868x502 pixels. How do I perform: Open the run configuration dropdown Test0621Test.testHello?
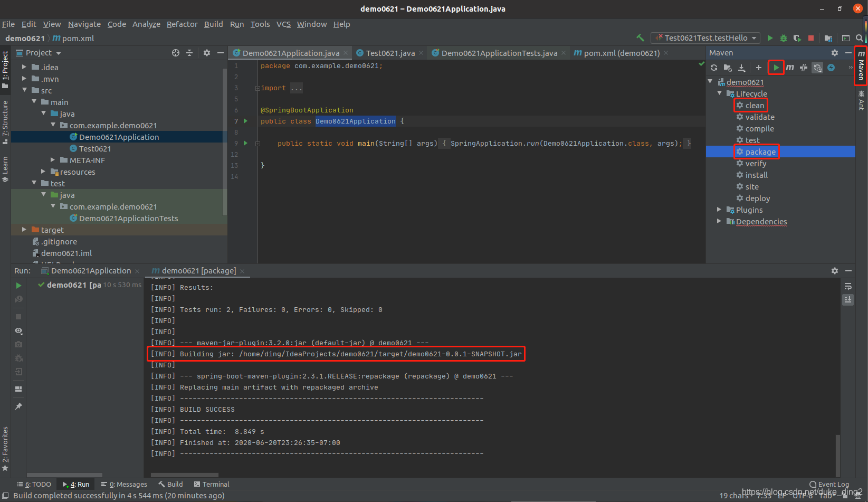[x=706, y=38]
